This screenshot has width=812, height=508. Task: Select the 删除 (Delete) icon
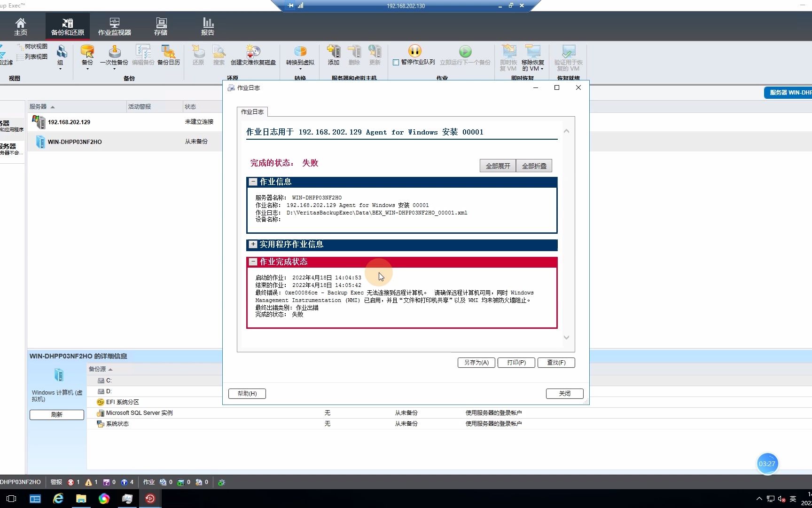tap(354, 56)
